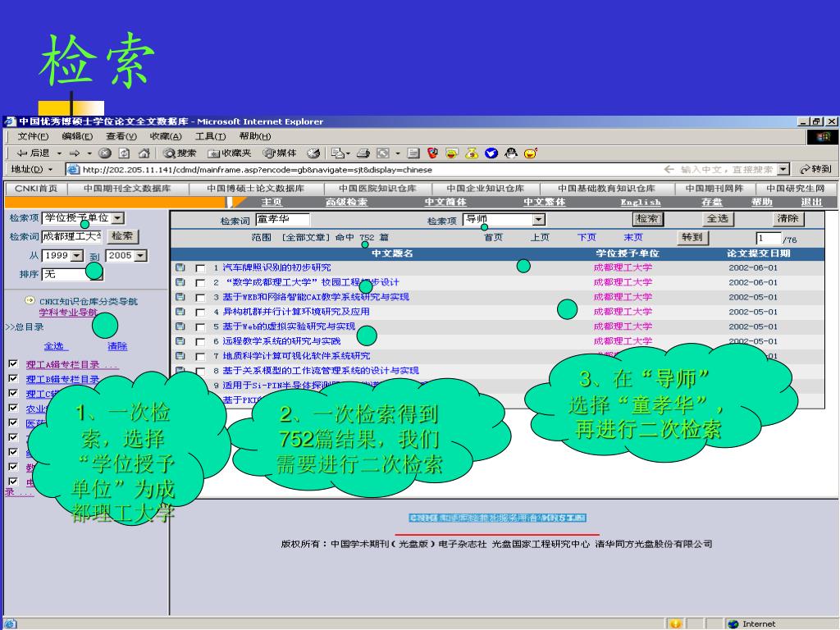Open the left 检索项 学位授予单位 dropdown
This screenshot has width=840, height=630.
(x=118, y=218)
